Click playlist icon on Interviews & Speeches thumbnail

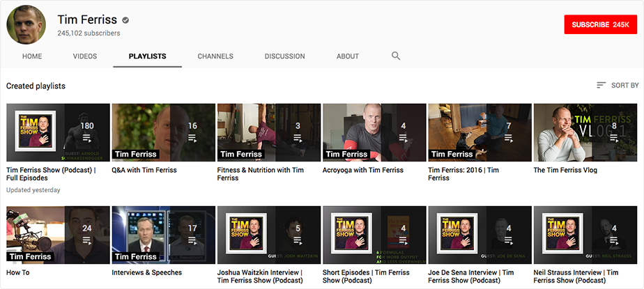coord(192,240)
